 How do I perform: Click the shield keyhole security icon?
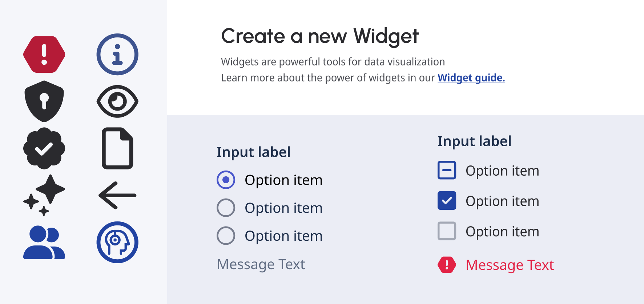pos(44,101)
